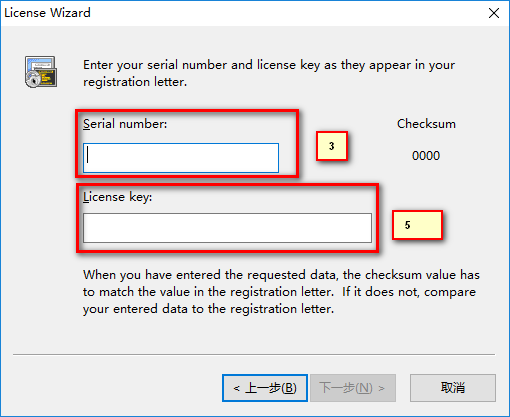Viewport: 510px width, 417px height.
Task: Select the checksum value 0000
Action: [426, 156]
